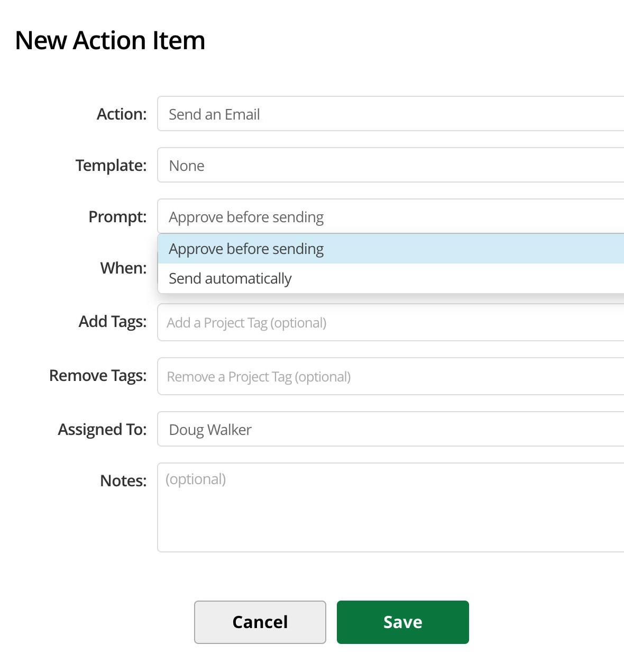The image size is (624, 672).
Task: Click the 'New Action Item' heading
Action: tap(110, 40)
